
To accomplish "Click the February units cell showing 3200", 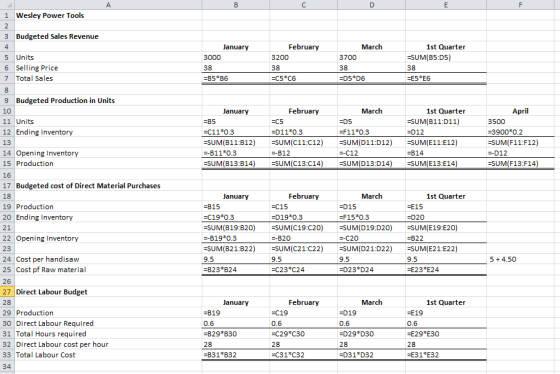I will pos(303,58).
